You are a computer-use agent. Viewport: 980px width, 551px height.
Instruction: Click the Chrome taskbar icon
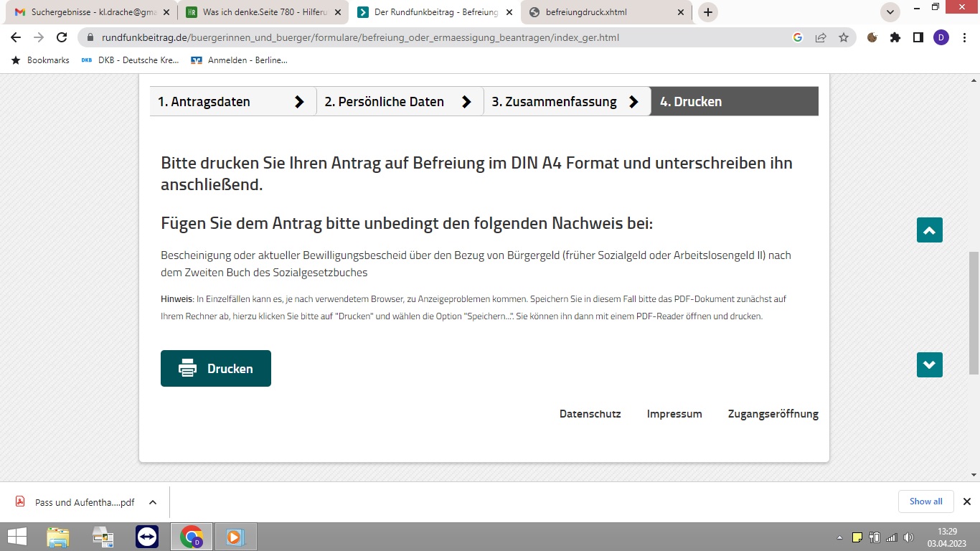click(192, 537)
